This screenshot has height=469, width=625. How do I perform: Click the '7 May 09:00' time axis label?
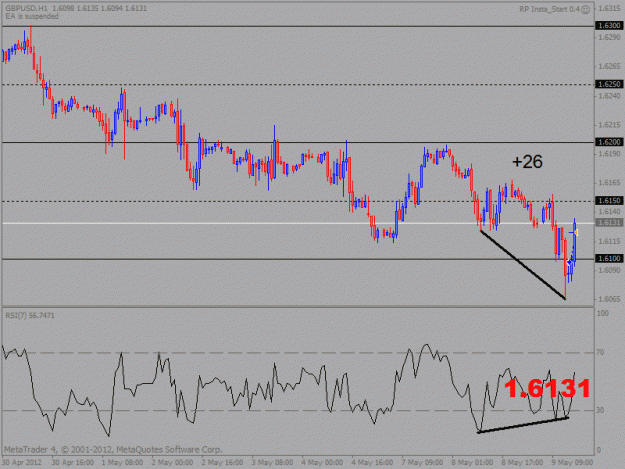(422, 463)
